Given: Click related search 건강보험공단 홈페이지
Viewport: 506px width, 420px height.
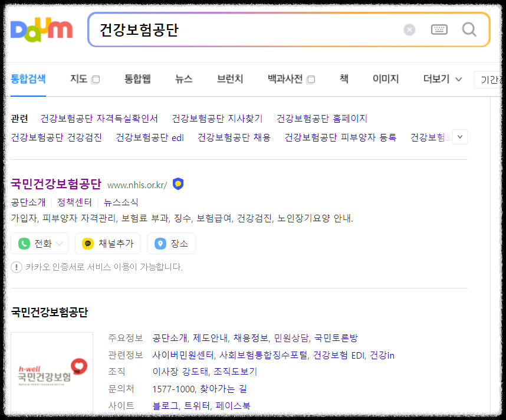Looking at the screenshot, I should click(322, 119).
